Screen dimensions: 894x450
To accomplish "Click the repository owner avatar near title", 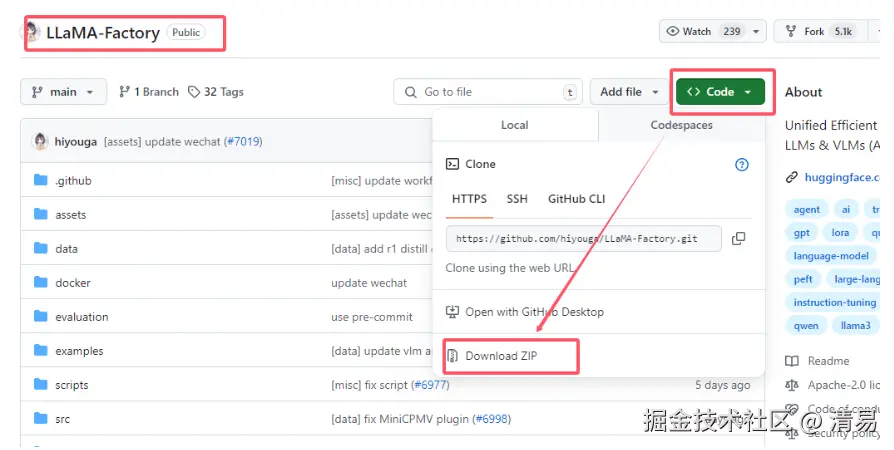I will pos(32,32).
